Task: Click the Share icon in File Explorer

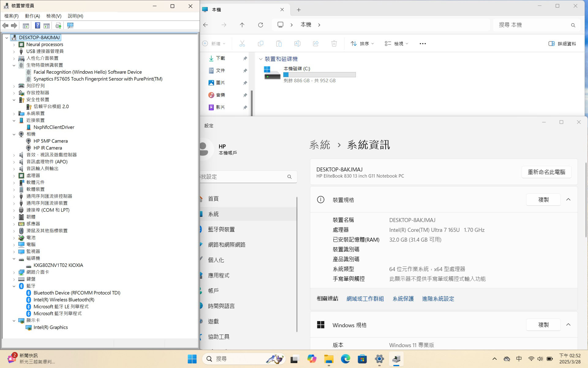Action: click(x=315, y=44)
